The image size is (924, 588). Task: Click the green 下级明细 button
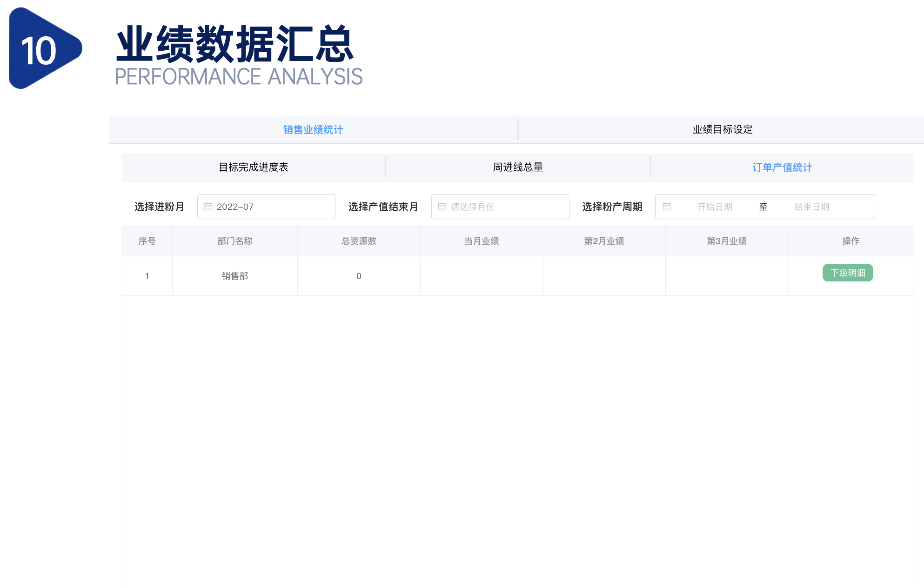point(847,273)
